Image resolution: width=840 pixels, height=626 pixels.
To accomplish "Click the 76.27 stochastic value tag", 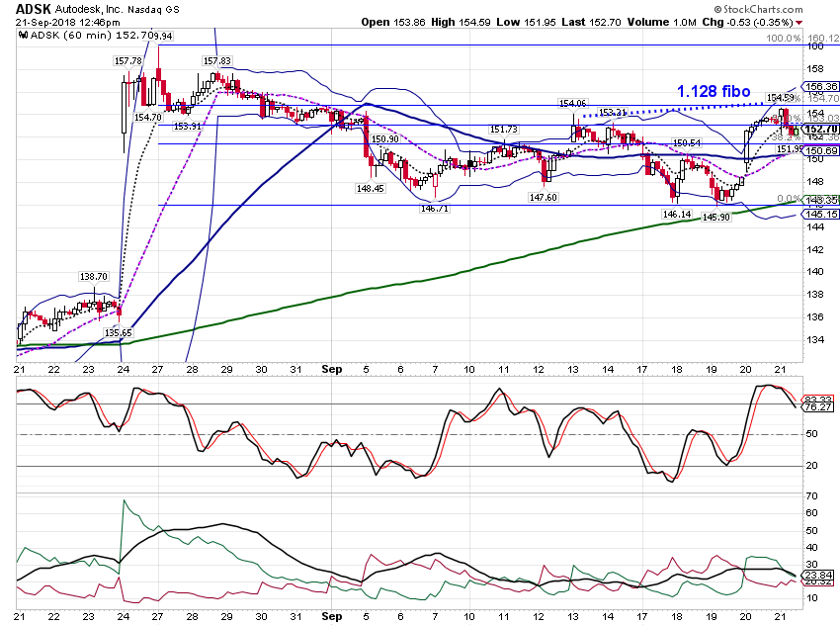I will point(817,407).
